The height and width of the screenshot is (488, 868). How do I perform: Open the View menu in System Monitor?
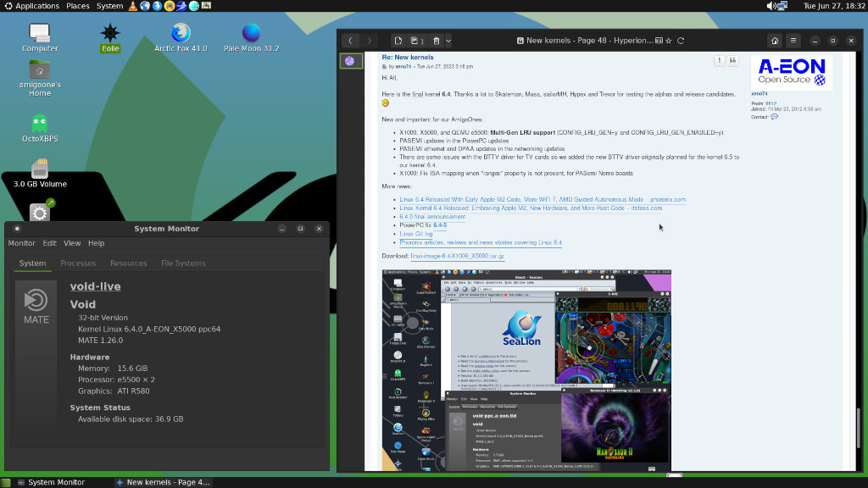coord(72,243)
